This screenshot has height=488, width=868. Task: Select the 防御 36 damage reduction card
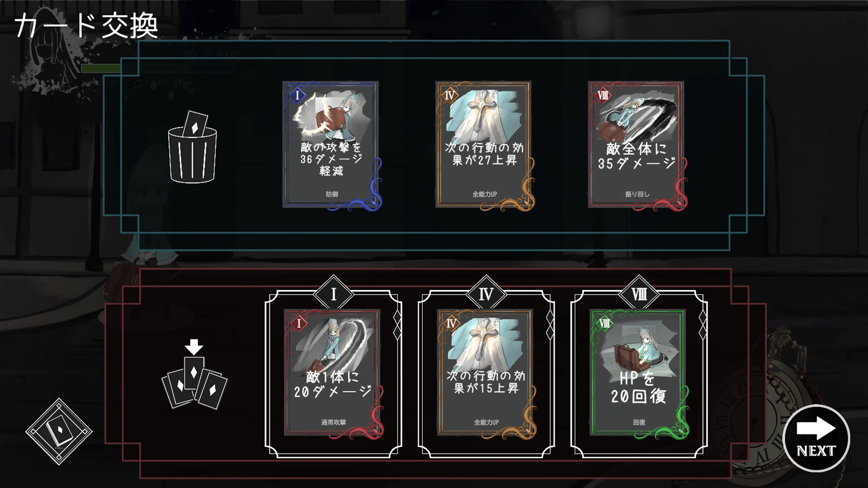(x=332, y=145)
